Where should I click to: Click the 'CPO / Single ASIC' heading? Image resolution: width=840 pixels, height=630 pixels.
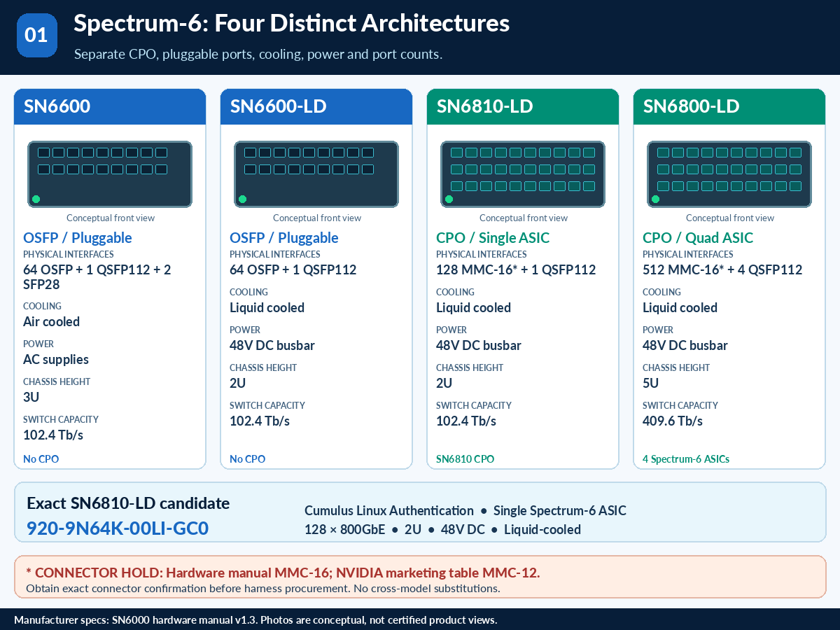pos(493,238)
